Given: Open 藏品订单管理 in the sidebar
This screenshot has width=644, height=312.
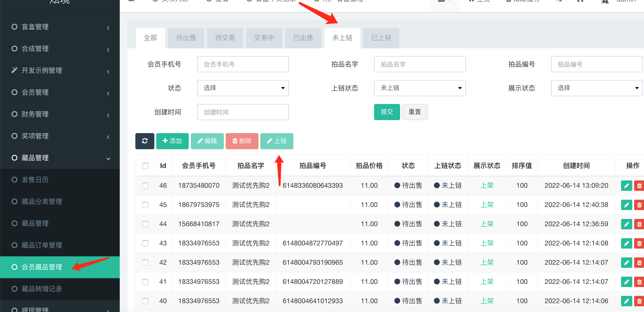Looking at the screenshot, I should click(42, 245).
